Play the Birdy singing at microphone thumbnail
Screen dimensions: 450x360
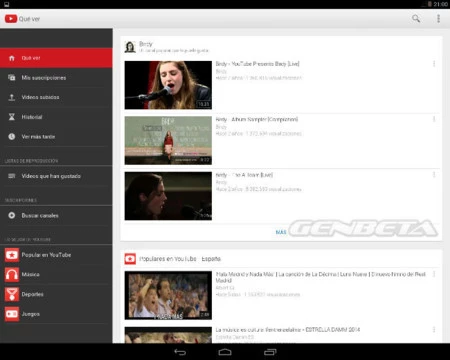click(168, 85)
